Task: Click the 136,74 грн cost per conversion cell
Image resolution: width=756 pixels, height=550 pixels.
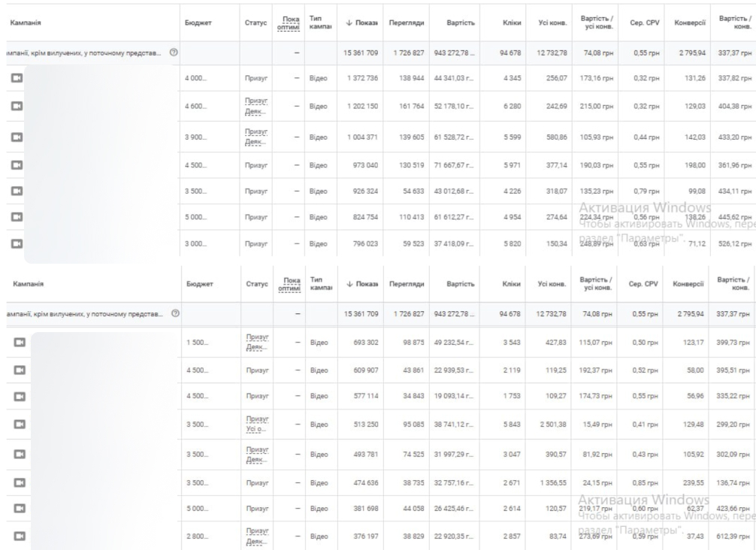Action: (x=733, y=482)
